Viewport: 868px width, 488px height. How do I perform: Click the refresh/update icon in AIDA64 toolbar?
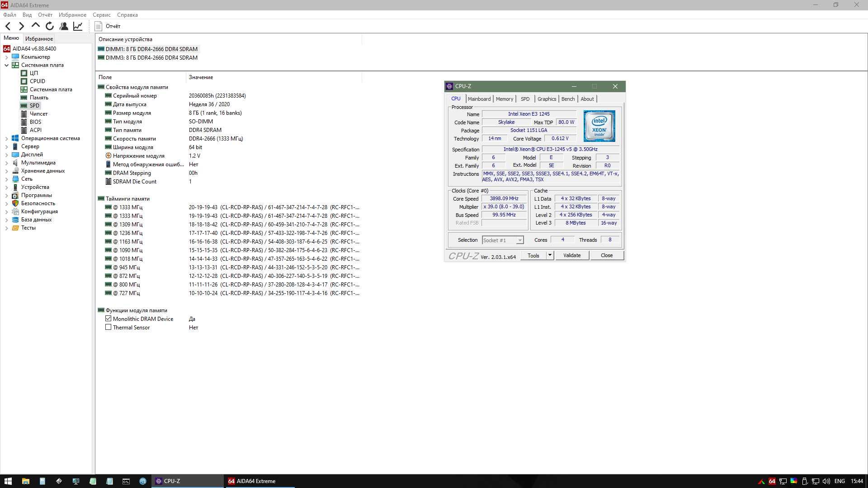(50, 26)
